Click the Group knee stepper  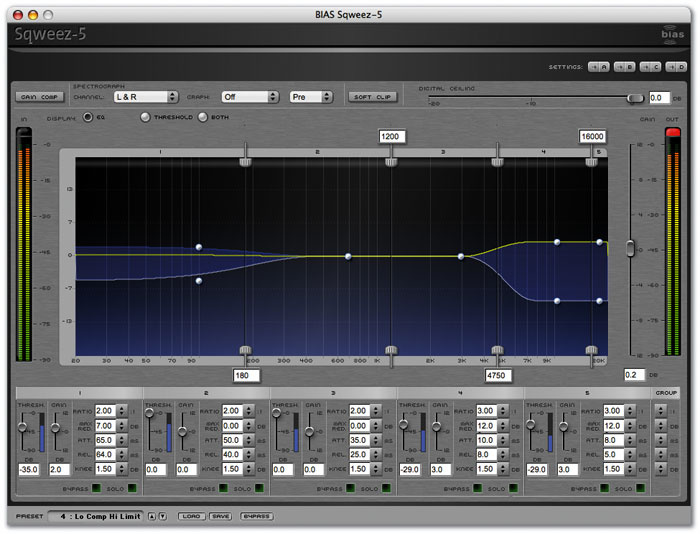(x=660, y=469)
